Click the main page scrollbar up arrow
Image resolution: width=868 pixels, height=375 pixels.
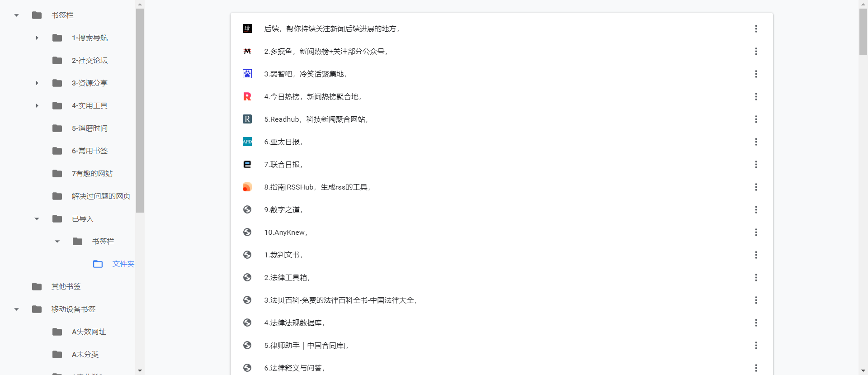tap(863, 4)
